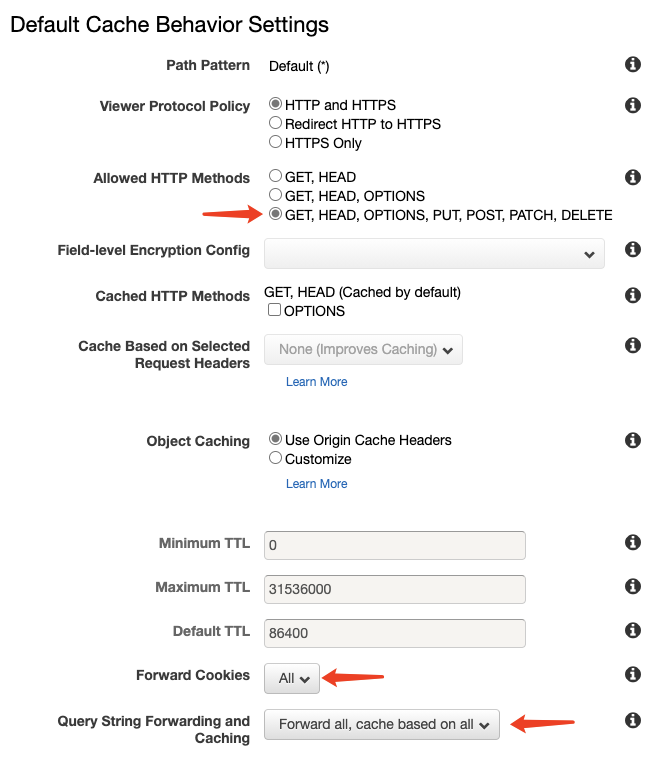
Task: Select Redirect HTTP to HTTPS option
Action: click(x=276, y=124)
